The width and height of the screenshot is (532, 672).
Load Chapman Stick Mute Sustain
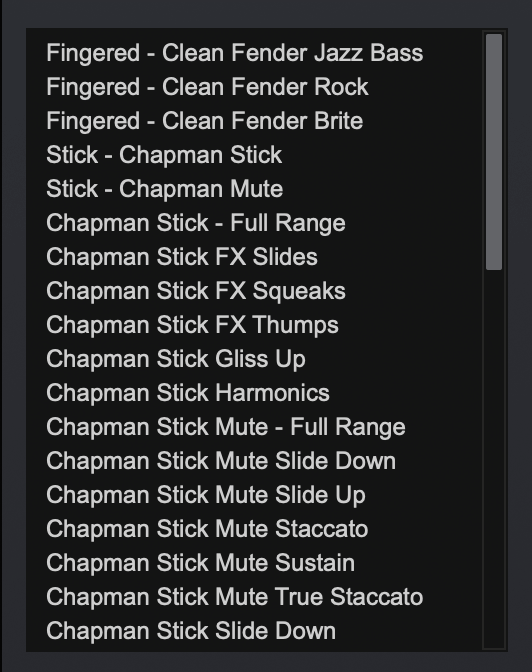[200, 563]
